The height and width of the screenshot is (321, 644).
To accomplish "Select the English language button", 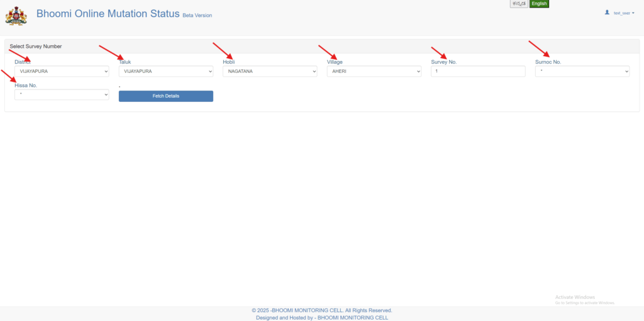I will coord(539,4).
